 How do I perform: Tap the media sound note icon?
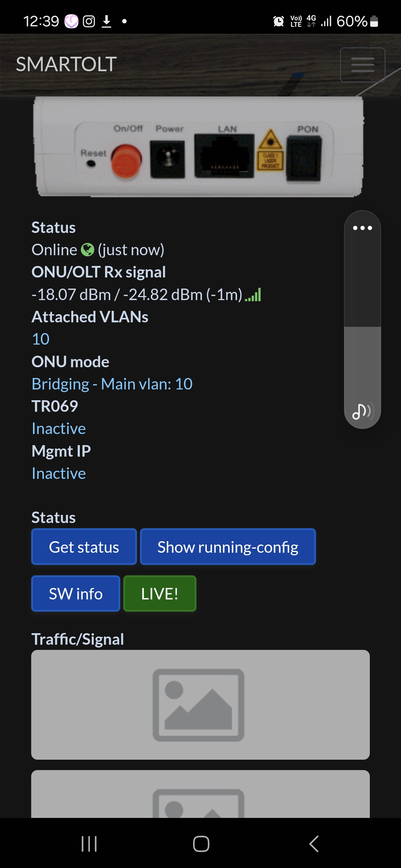pos(362,411)
